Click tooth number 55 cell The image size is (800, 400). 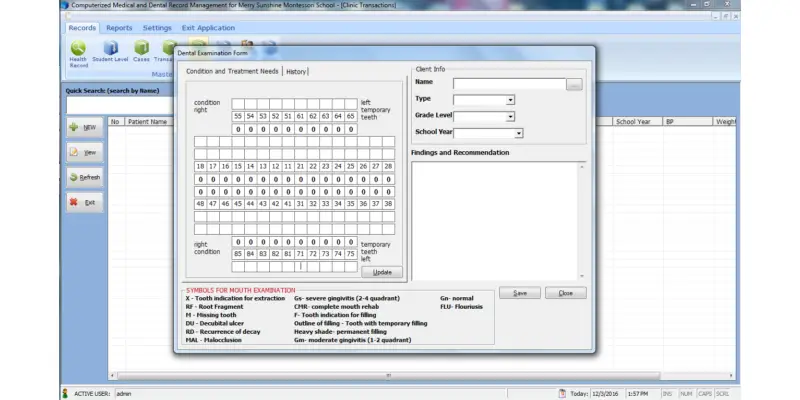[x=238, y=116]
